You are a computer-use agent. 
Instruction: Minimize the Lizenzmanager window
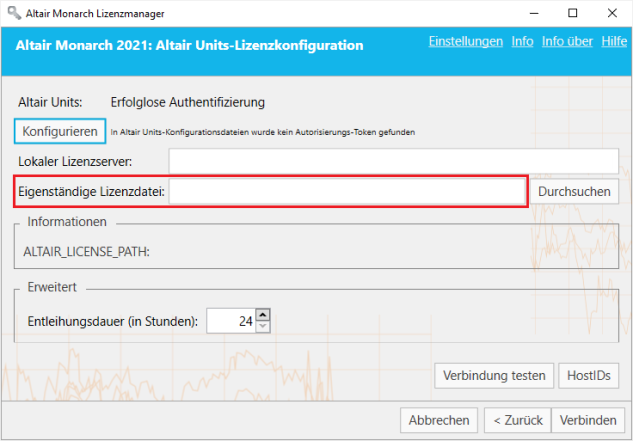click(x=534, y=13)
